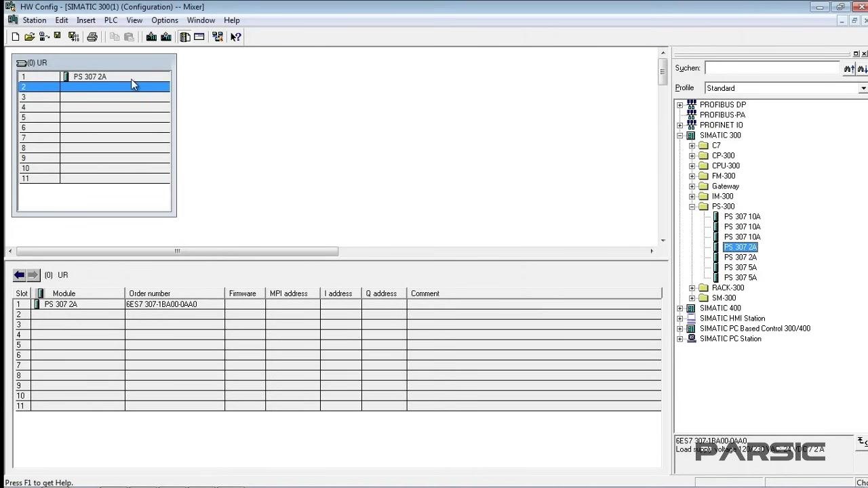868x488 pixels.
Task: Select slot 1 PS 307 2A in the rack
Action: pyautogui.click(x=94, y=77)
